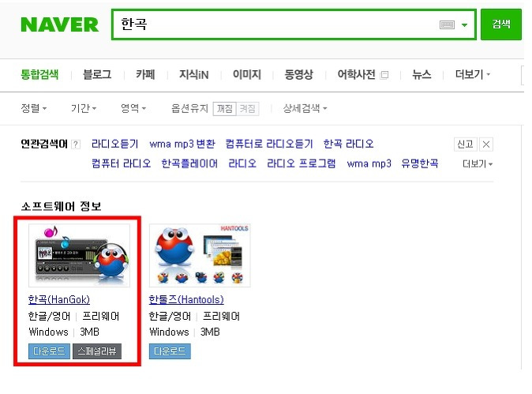This screenshot has width=532, height=394.
Task: Turn option retention on with 켜짐
Action: [x=247, y=109]
